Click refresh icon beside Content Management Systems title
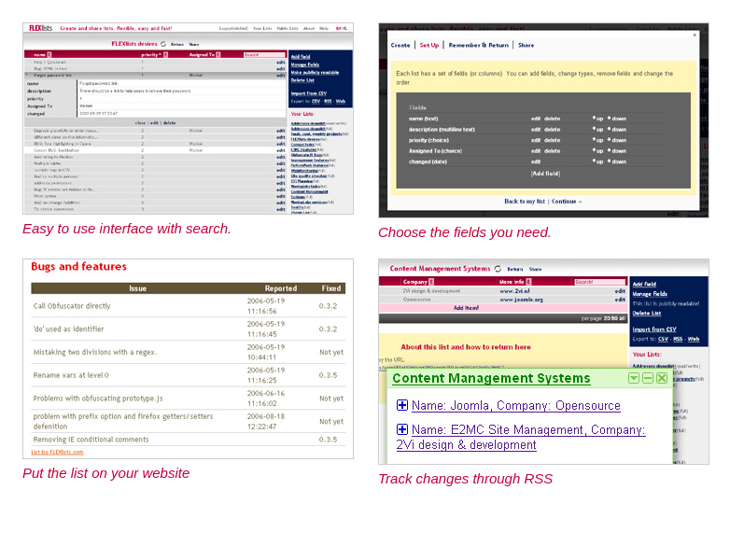The height and width of the screenshot is (560, 730). (x=498, y=269)
